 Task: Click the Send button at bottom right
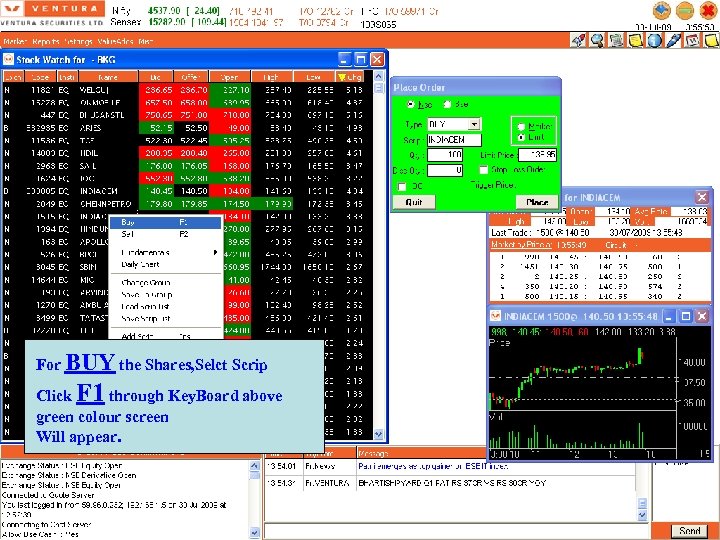coord(689,531)
